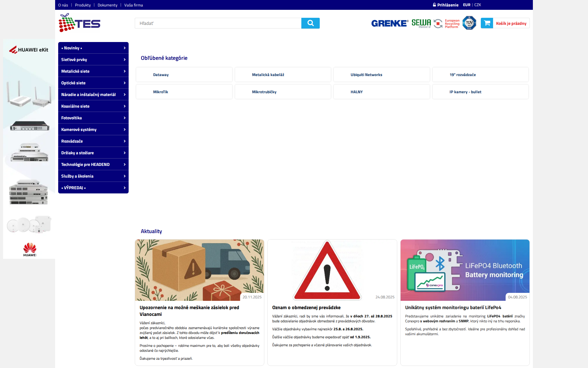Click the search magnifier icon
The image size is (588, 368).
click(x=310, y=23)
